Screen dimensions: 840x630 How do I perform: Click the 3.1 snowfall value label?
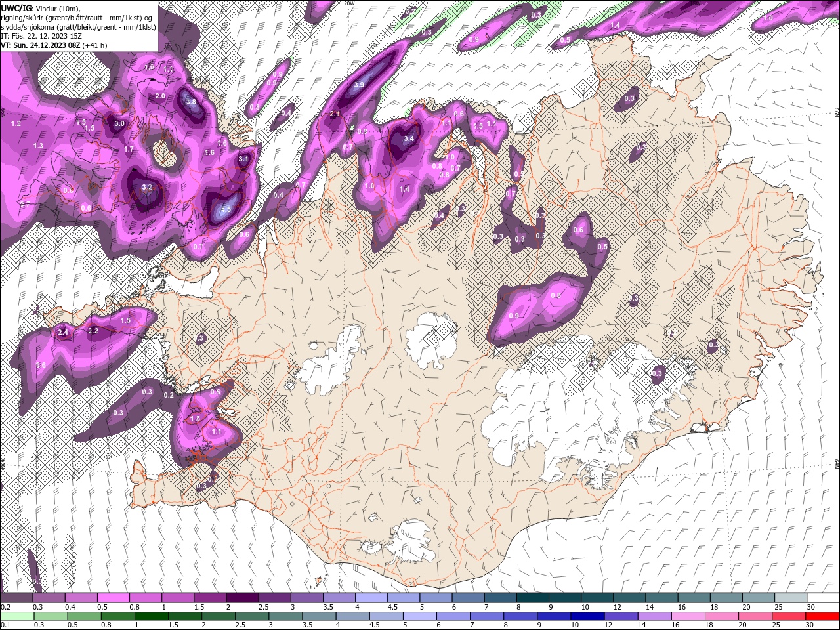(243, 159)
